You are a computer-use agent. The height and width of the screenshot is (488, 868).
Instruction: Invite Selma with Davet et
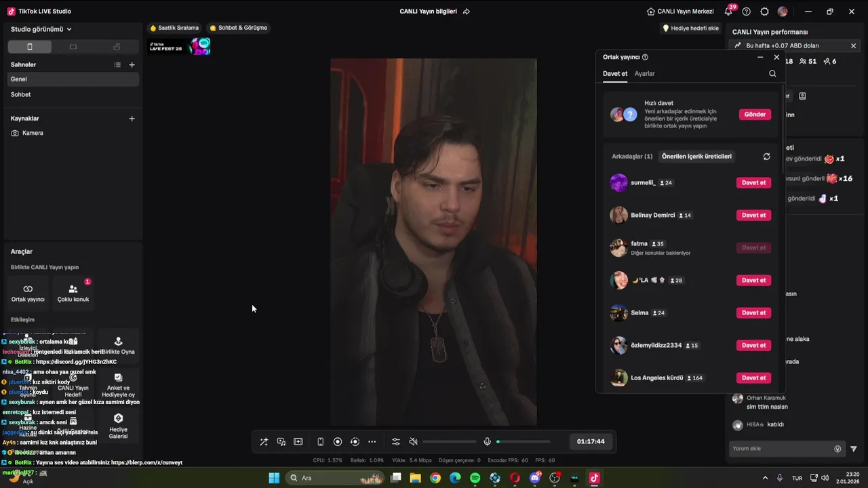pyautogui.click(x=753, y=312)
